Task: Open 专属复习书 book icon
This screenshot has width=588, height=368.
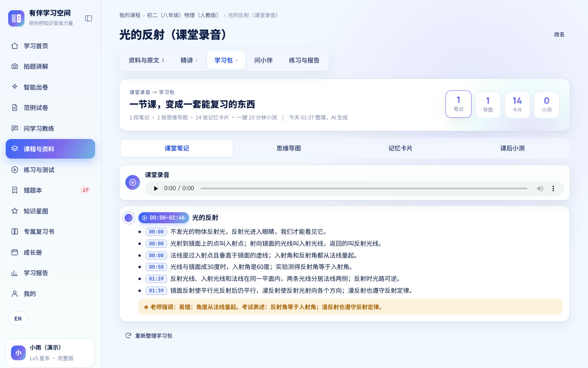Action: 15,231
